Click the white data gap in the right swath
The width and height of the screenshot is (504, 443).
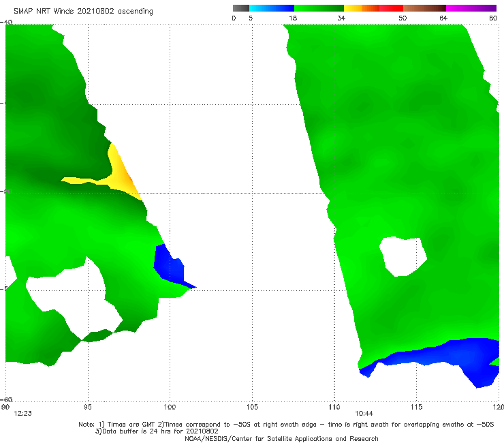(403, 256)
